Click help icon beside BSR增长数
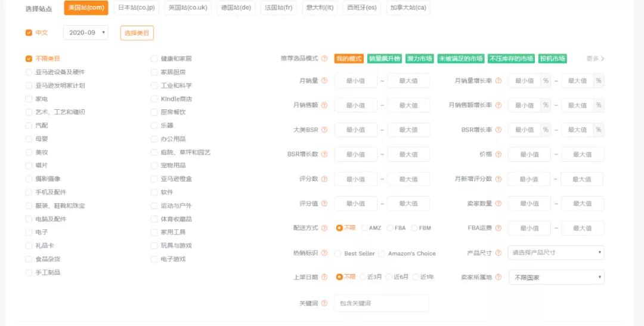644x326 pixels. click(324, 155)
